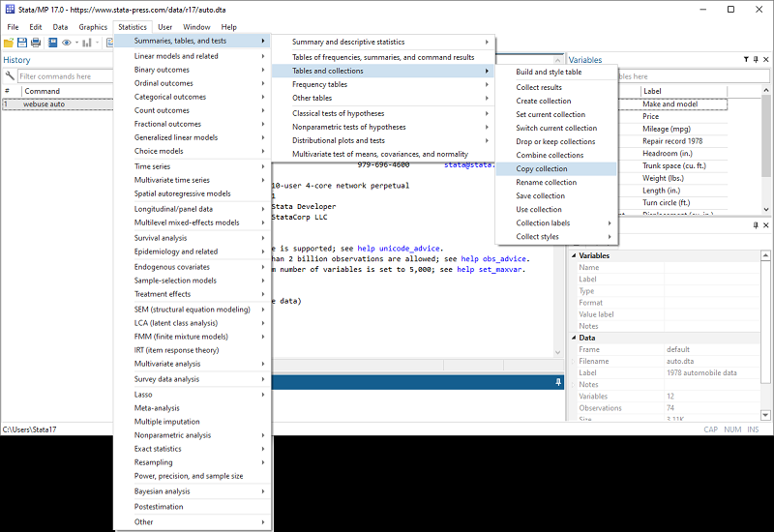The width and height of the screenshot is (774, 532).
Task: Click the Print icon in toolbar
Action: click(x=36, y=43)
